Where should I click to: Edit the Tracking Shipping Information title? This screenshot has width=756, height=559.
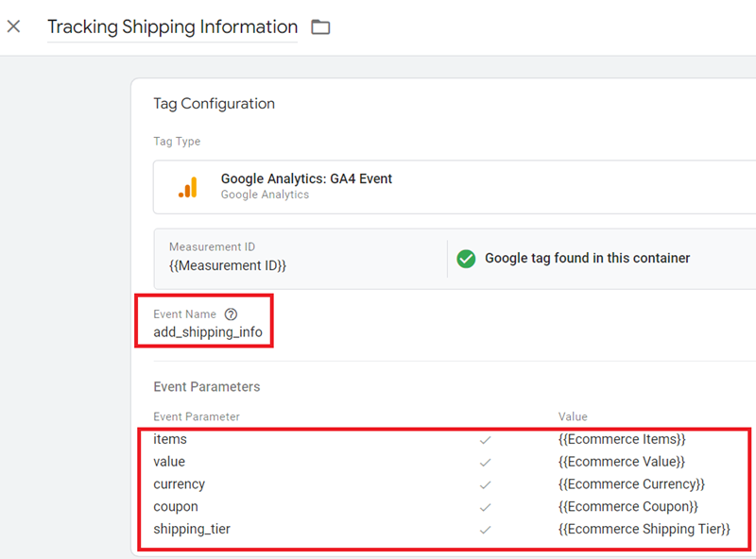172,26
